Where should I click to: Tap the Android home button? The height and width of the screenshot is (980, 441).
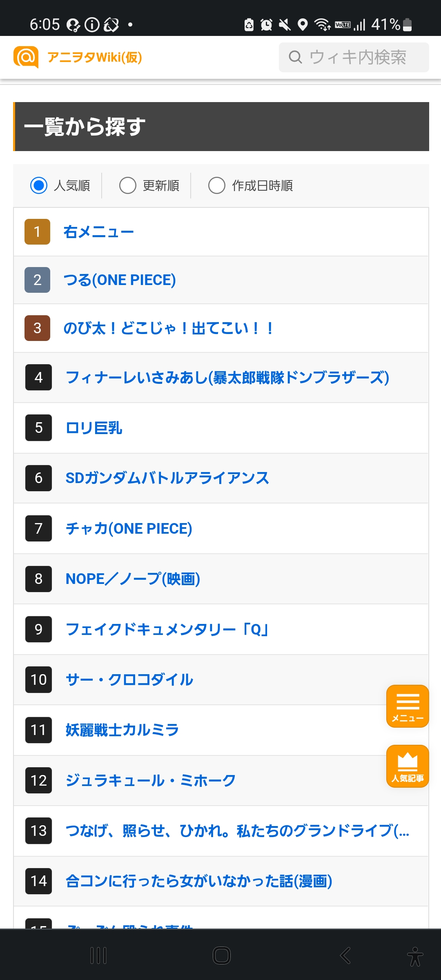pos(222,955)
